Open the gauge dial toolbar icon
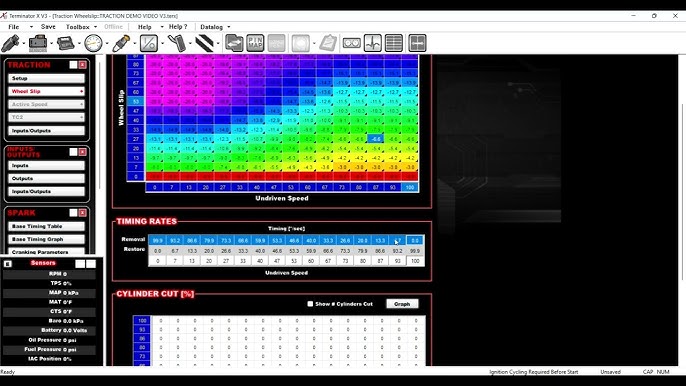Screen dimensions: 686x386 point(93,43)
